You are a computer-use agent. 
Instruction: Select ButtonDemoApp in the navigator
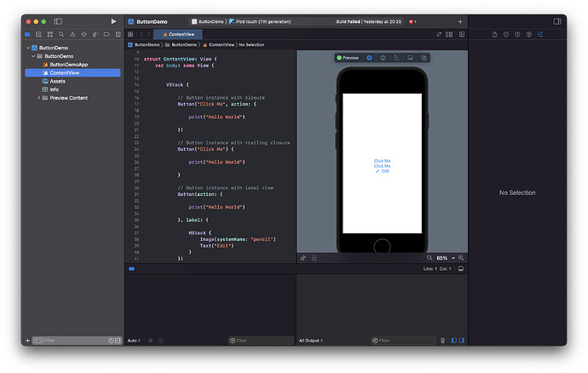69,65
